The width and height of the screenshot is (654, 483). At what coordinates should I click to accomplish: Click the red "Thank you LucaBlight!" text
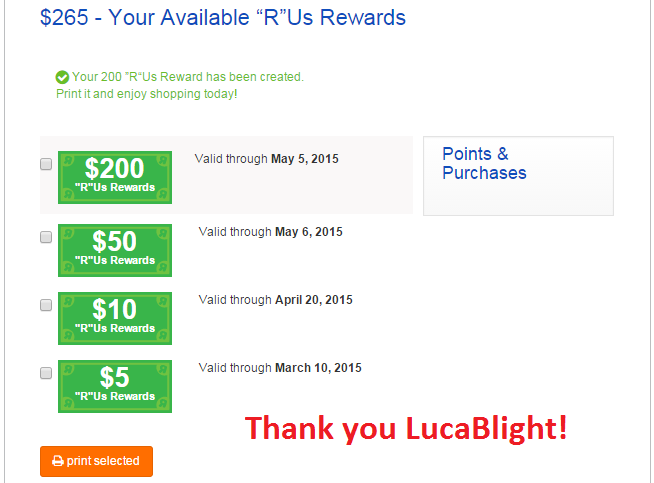[406, 429]
